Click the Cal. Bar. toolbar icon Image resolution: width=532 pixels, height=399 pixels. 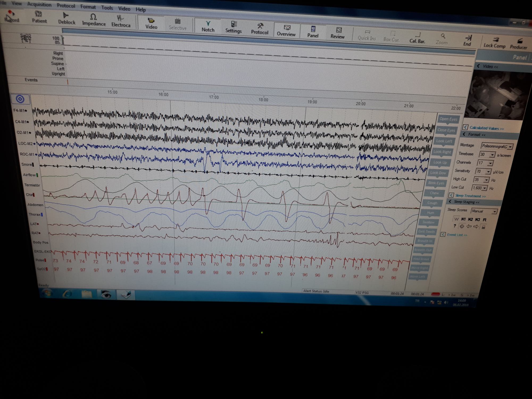[x=417, y=38]
